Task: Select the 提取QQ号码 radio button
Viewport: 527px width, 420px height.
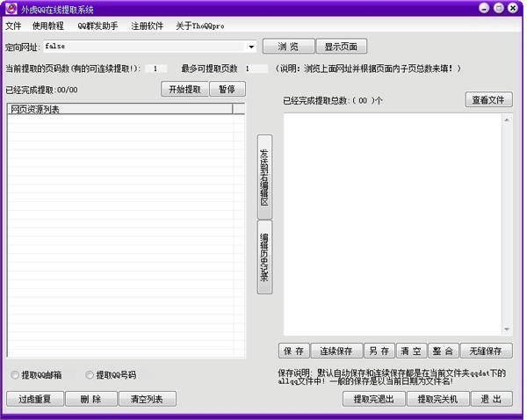Action: (x=90, y=375)
